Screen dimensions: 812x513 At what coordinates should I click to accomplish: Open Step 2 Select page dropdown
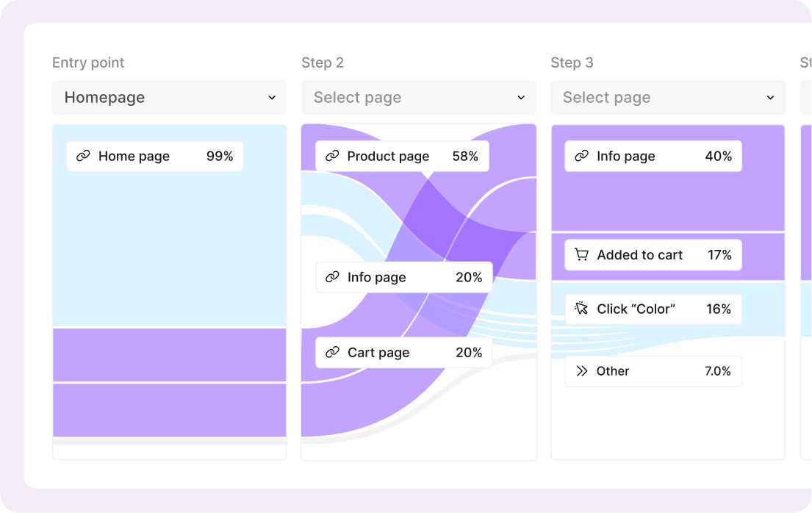pyautogui.click(x=418, y=98)
